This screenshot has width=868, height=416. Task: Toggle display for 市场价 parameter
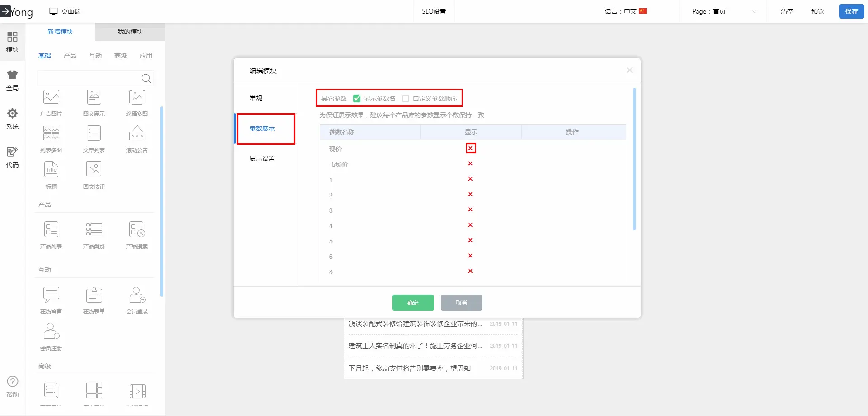coord(471,164)
